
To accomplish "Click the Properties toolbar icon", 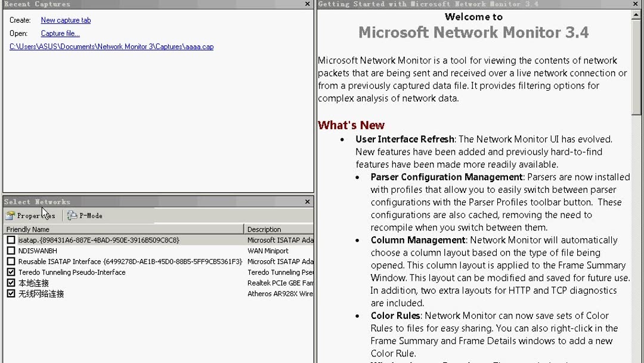I will [11, 216].
